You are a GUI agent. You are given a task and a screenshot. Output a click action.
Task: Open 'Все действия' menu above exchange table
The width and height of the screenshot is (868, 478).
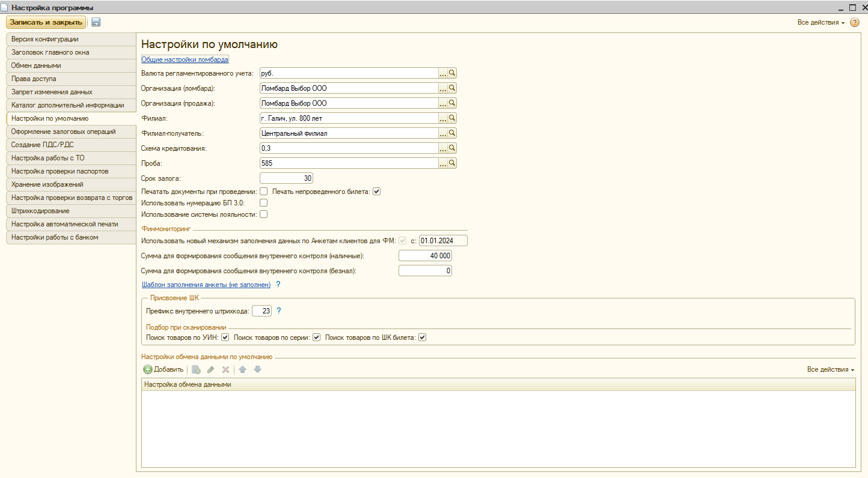(x=831, y=369)
